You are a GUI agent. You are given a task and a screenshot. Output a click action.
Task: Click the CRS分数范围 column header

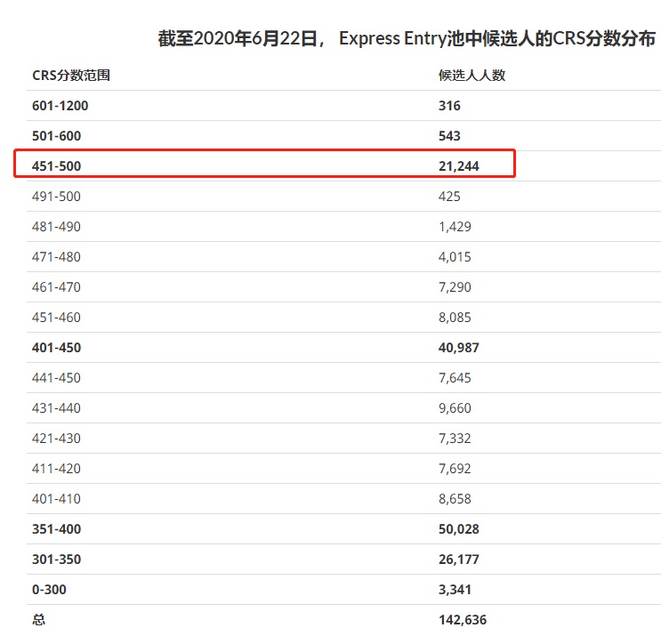71,76
